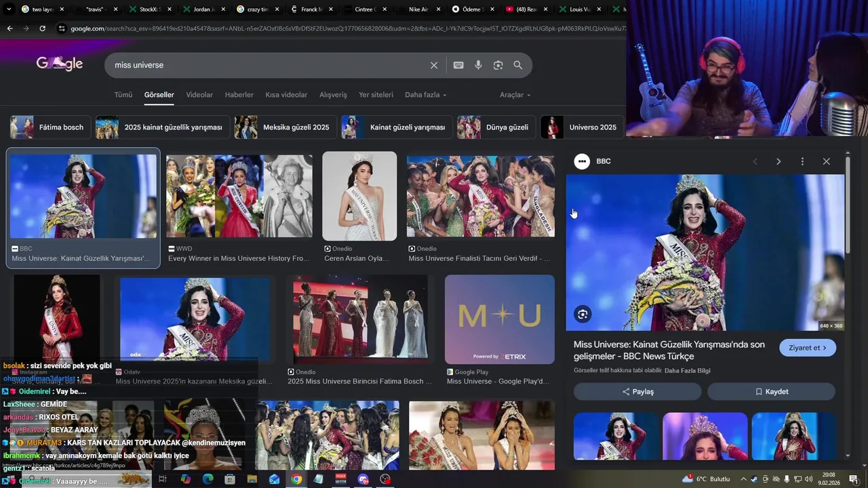Open the Kısa videolar tab
The image size is (868, 488).
(x=286, y=95)
